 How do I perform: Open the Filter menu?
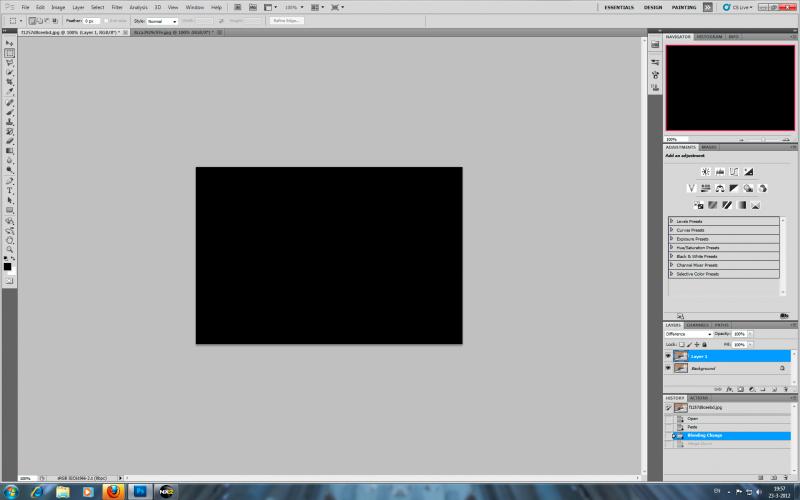point(117,8)
